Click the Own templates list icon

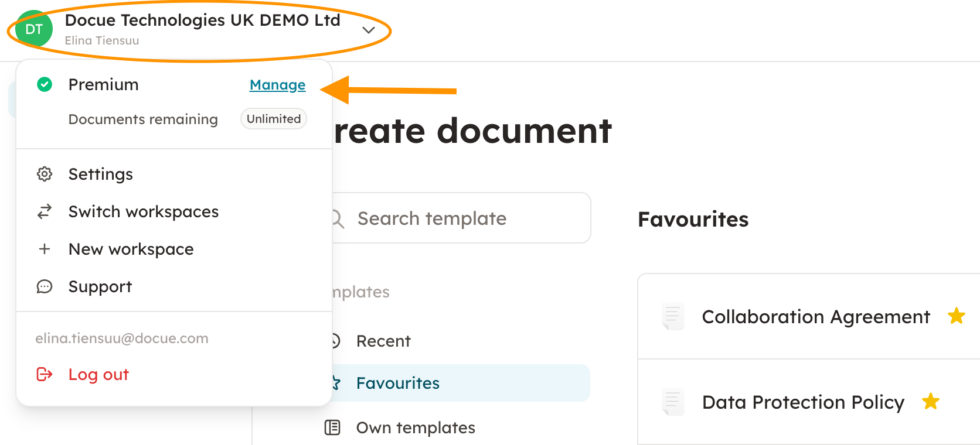332,428
